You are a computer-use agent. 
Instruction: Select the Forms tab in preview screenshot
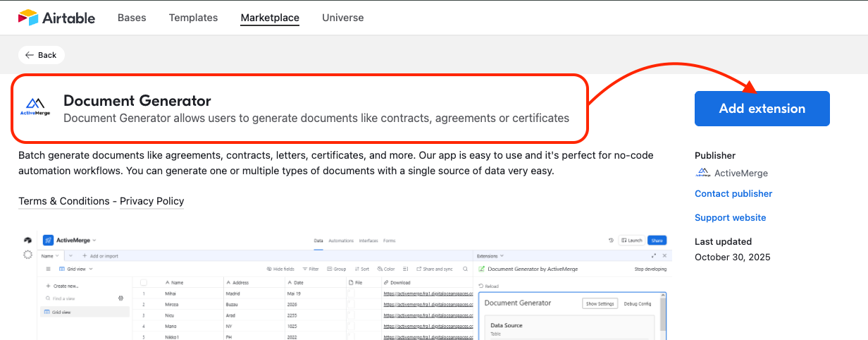click(389, 241)
